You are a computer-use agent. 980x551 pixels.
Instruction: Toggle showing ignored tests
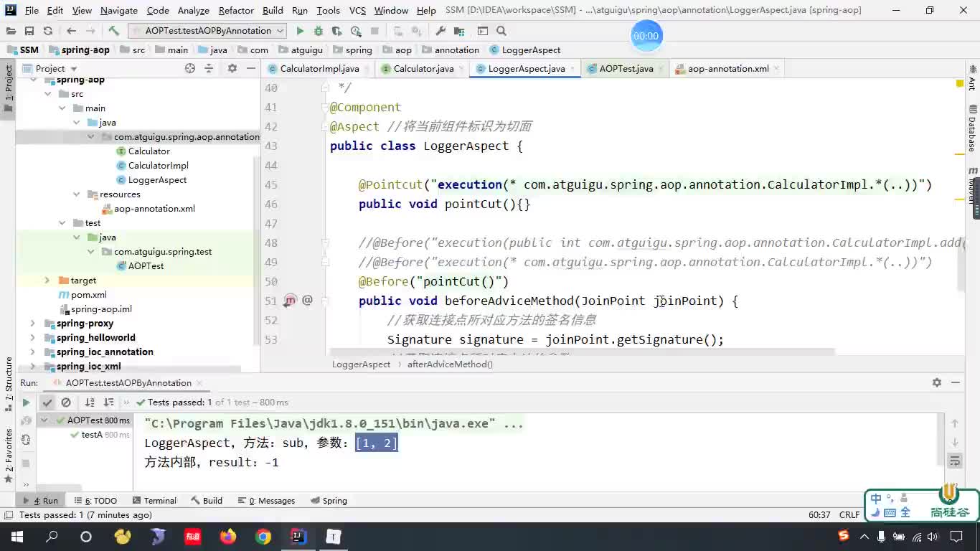pyautogui.click(x=66, y=402)
